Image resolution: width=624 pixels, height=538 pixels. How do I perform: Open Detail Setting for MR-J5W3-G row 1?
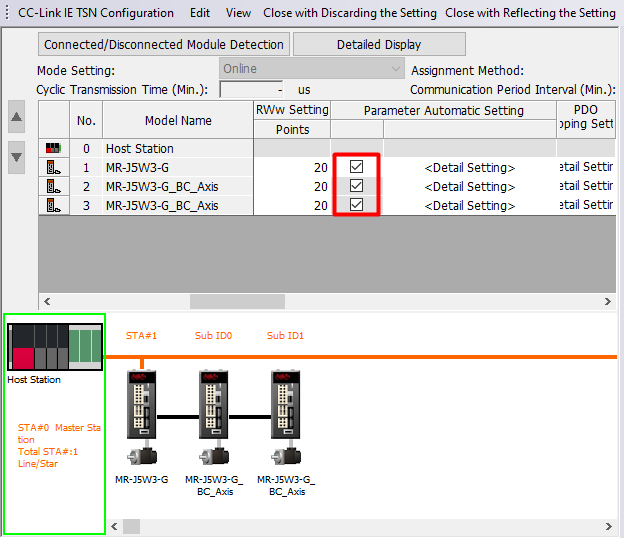(470, 167)
